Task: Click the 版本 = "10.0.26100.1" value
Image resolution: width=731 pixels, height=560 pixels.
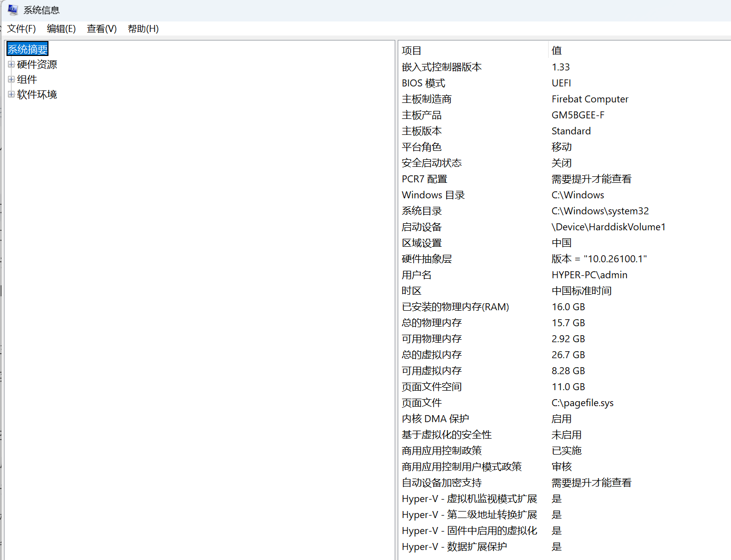Action: click(x=599, y=259)
